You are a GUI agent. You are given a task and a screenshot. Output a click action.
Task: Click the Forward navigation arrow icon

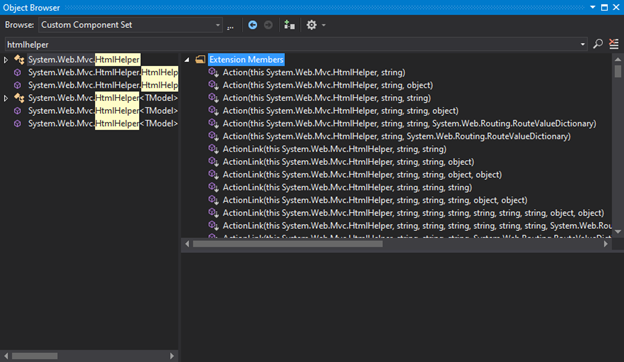click(268, 25)
